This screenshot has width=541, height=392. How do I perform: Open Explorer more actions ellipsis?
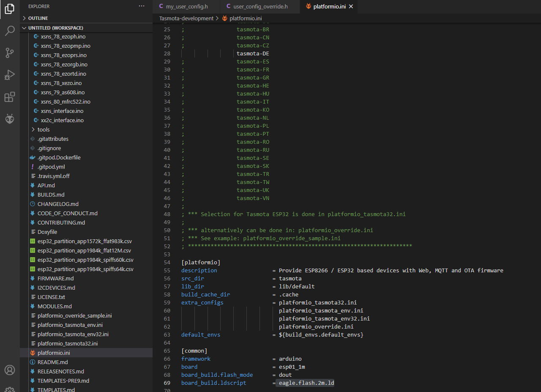point(142,6)
